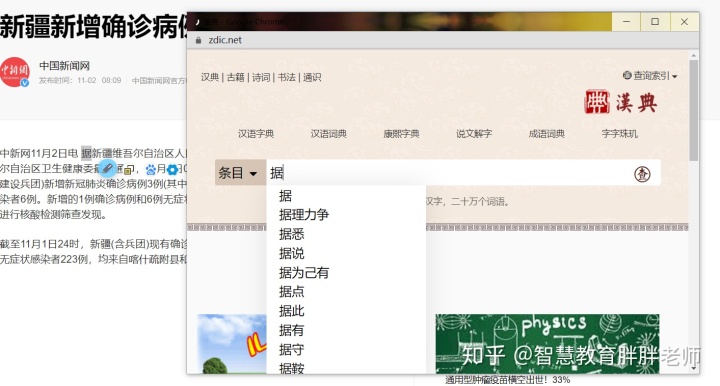Click the cartoon landscape ad thumbnail
Image resolution: width=720 pixels, height=386 pixels.
(232, 343)
